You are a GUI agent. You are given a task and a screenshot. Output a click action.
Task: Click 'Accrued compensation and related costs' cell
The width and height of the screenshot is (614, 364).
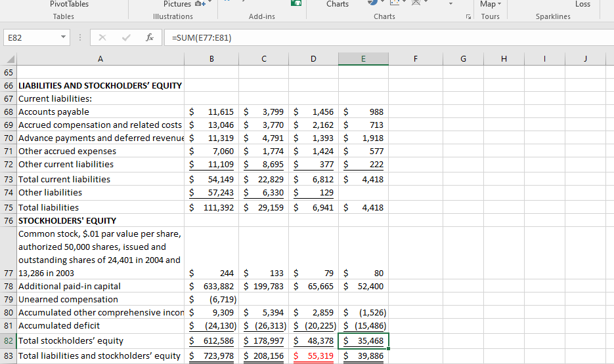100,125
